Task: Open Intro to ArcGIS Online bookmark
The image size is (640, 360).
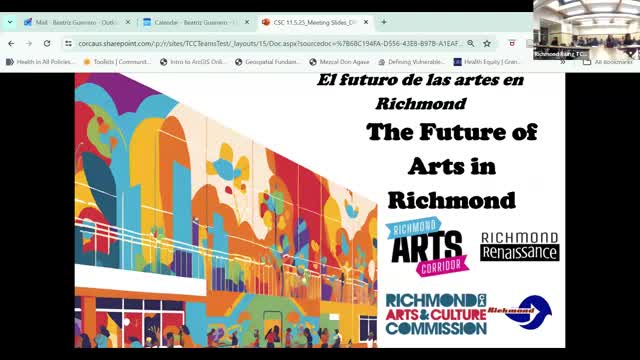Action: pos(193,62)
